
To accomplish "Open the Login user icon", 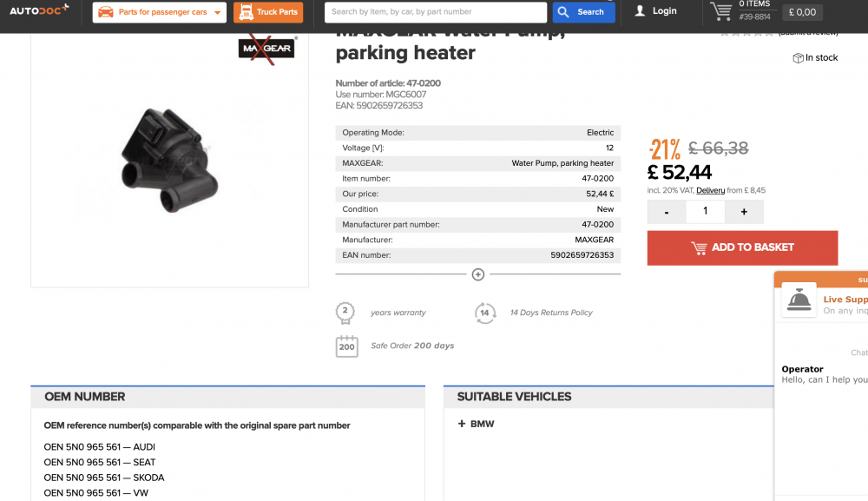I will click(x=640, y=11).
